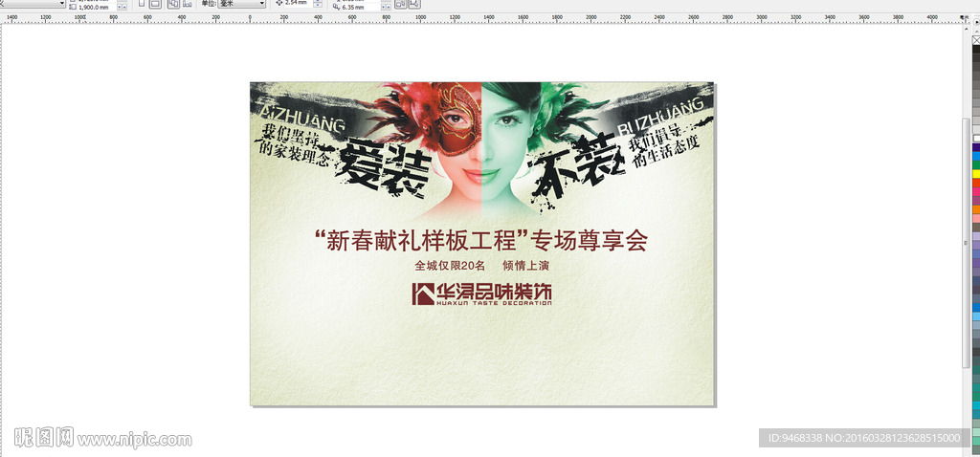Select the text 倾情上演 on poster
This screenshot has height=457, width=980.
(525, 266)
